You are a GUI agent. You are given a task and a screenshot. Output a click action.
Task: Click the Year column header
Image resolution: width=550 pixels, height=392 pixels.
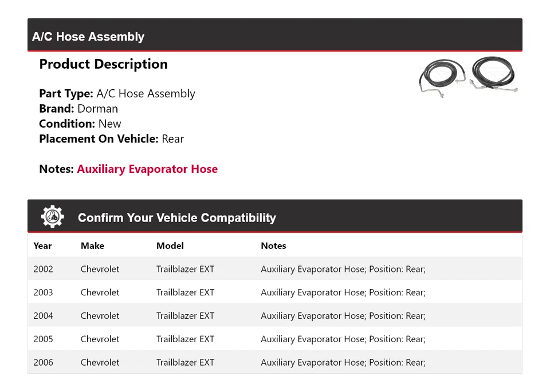point(42,246)
